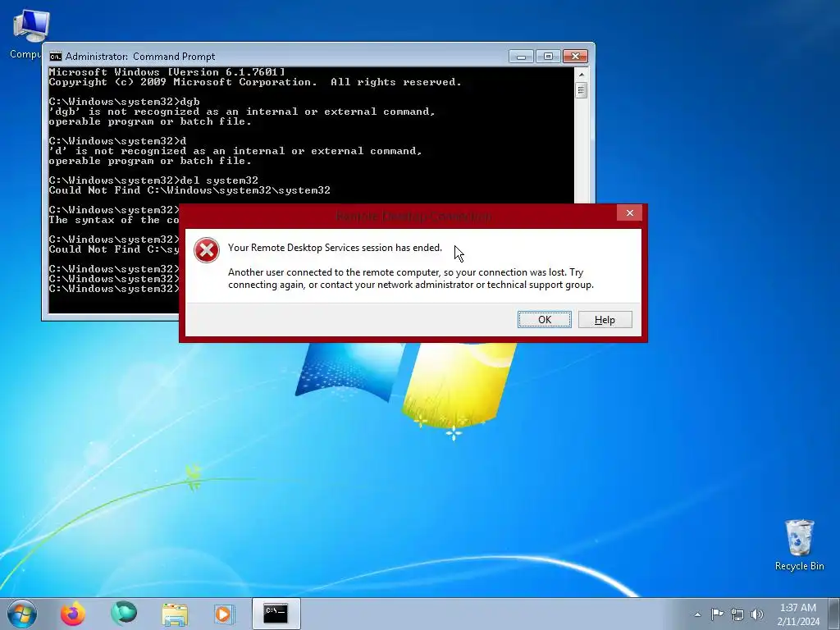Open the Windows Start menu orb
Screen dimensions: 840x630
click(x=22, y=614)
